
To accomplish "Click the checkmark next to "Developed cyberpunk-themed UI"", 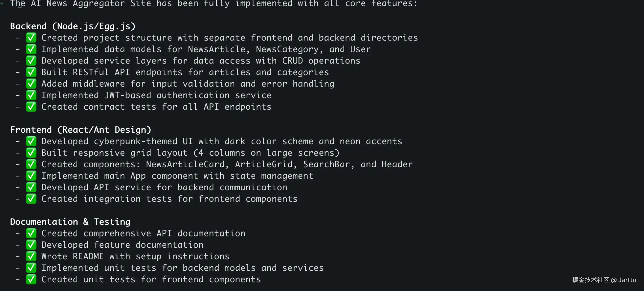I will pyautogui.click(x=31, y=141).
